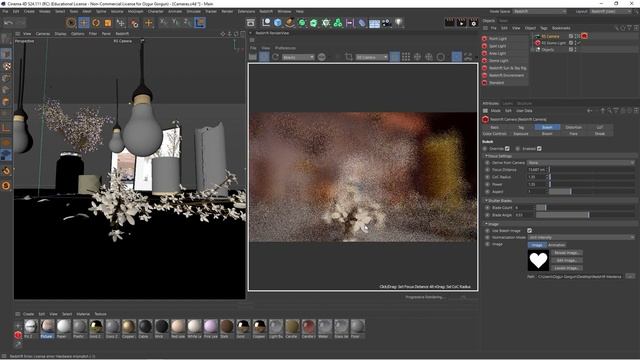This screenshot has width=640, height=360.
Task: Open the viewport Cameras menu
Action: [x=42, y=34]
